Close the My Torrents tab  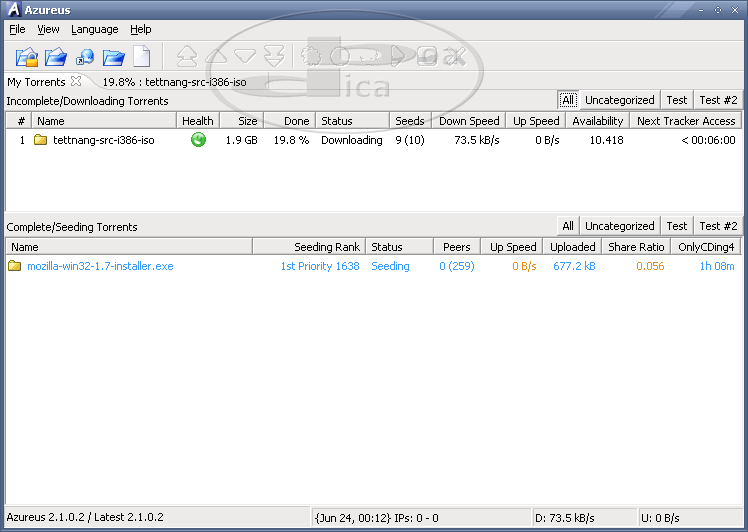tap(76, 82)
